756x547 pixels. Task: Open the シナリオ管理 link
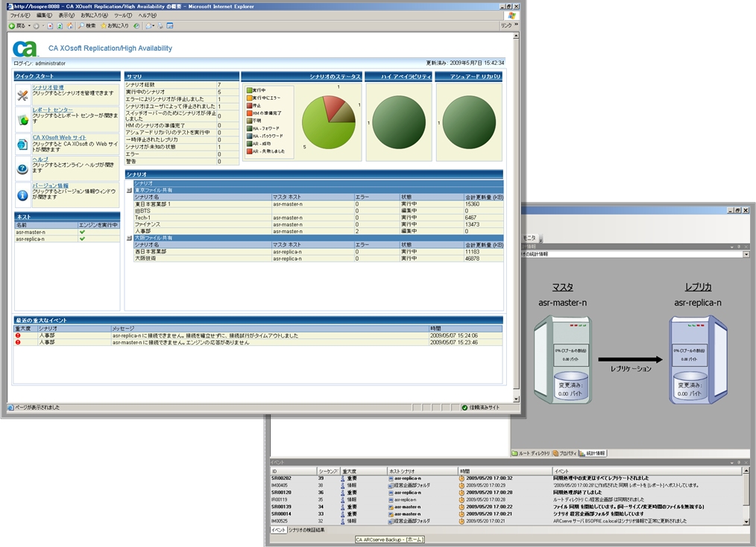[x=48, y=87]
